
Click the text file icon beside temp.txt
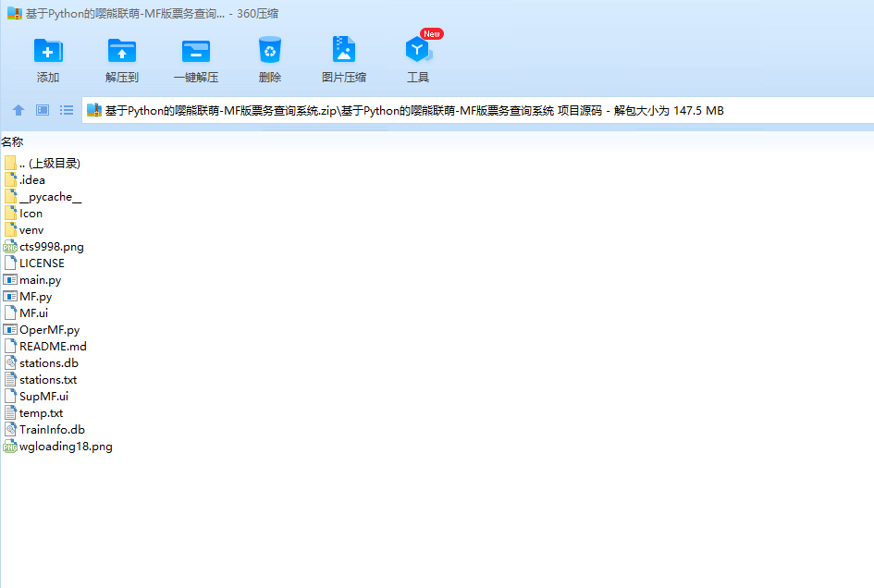(x=10, y=413)
